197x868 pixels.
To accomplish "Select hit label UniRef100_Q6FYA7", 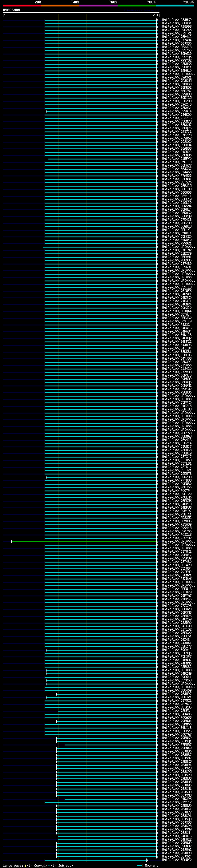I will [177, 596].
